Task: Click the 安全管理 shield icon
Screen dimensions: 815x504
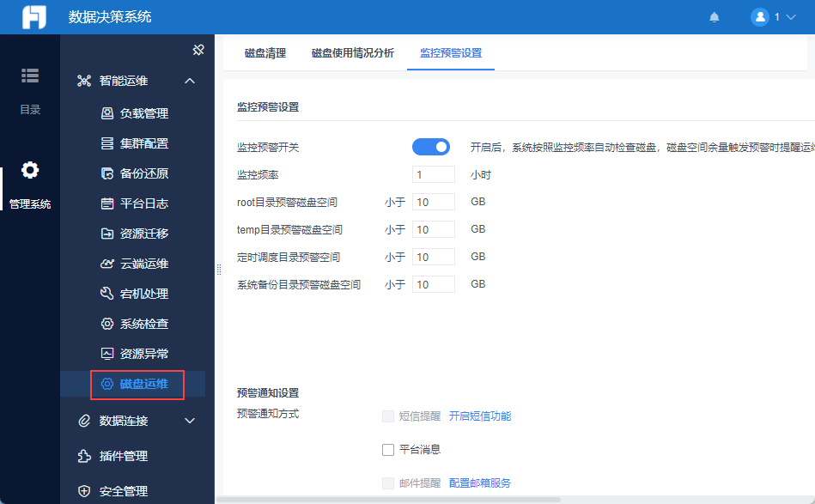Action: 83,491
